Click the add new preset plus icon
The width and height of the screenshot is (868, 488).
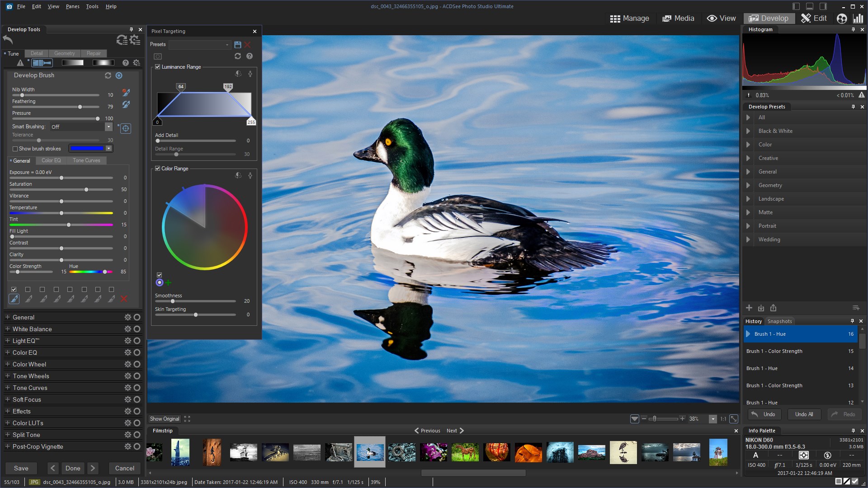[x=749, y=308]
